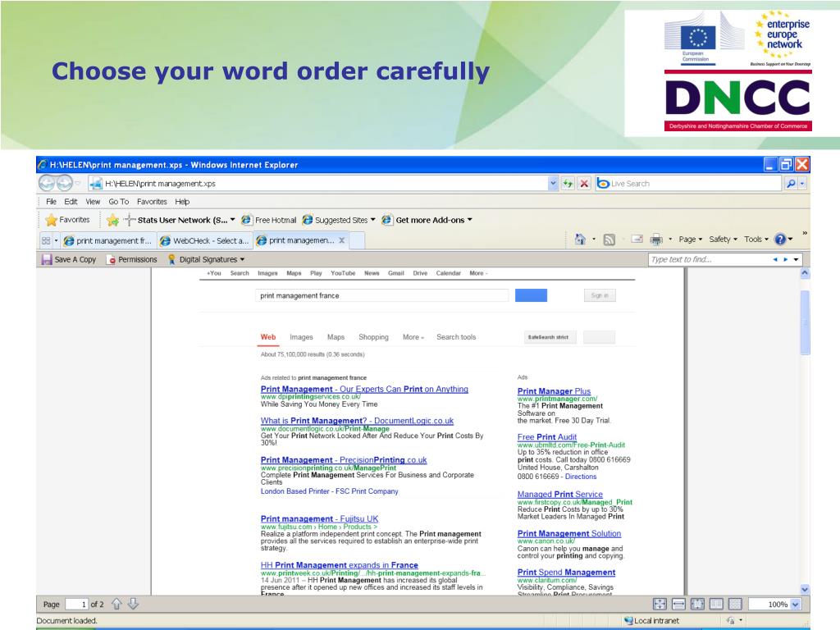Open the tab list dropdown arrow
Viewport: 840px width, 630px height.
57,240
